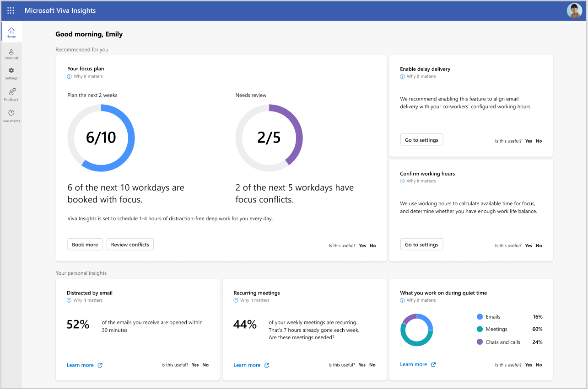Click Why it matters under Your focus plan

pos(88,76)
